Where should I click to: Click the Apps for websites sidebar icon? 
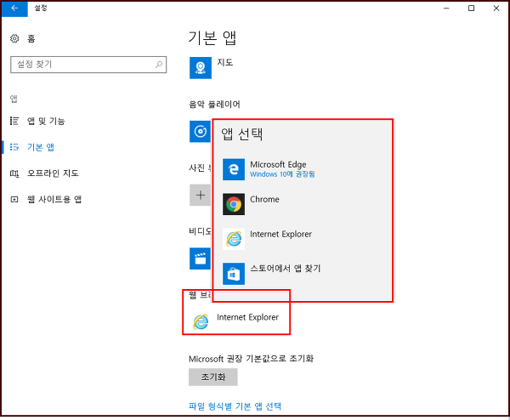tap(14, 200)
